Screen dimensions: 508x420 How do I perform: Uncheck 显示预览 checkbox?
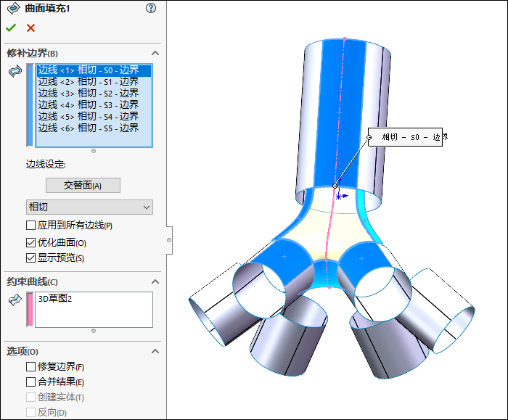pyautogui.click(x=30, y=258)
